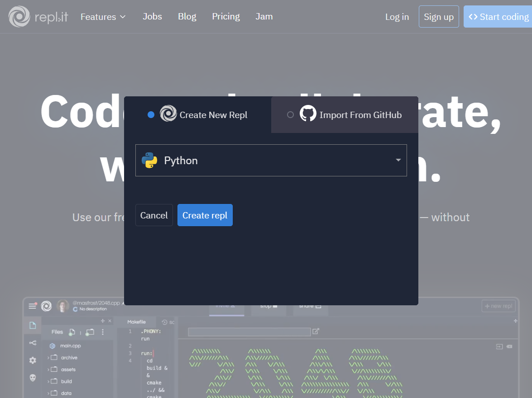Image resolution: width=532 pixels, height=398 pixels.
Task: Click the new repl button in the IDE preview
Action: click(498, 306)
